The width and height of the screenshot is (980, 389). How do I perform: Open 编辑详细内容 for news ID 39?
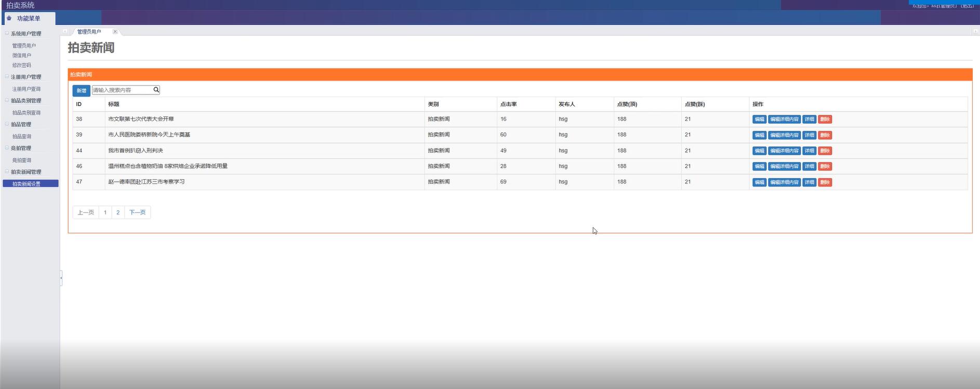(x=784, y=135)
